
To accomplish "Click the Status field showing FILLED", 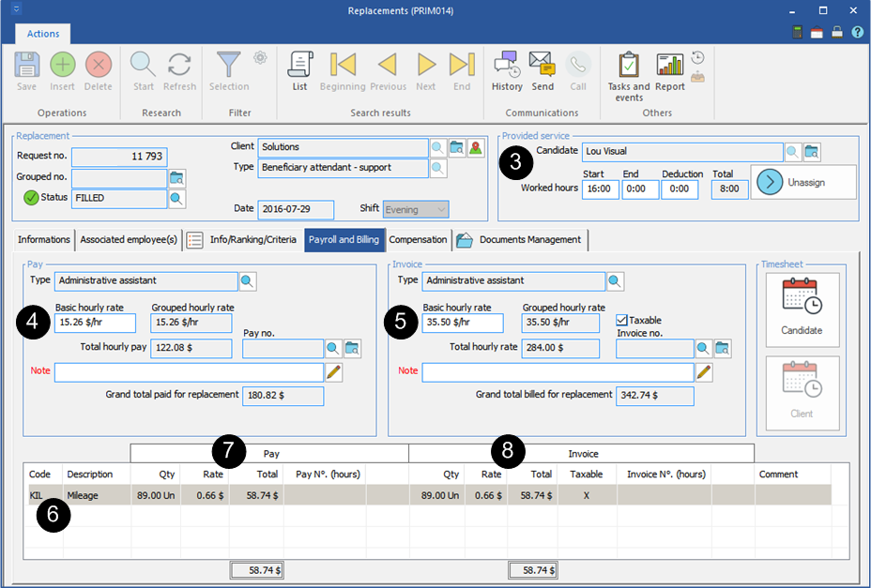I will coord(119,198).
